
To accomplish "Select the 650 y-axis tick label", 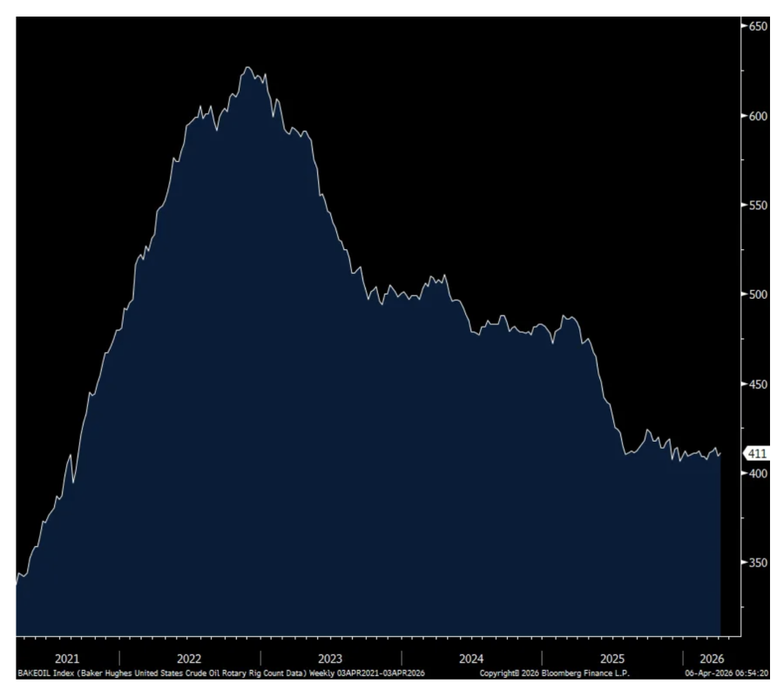I will pos(758,26).
